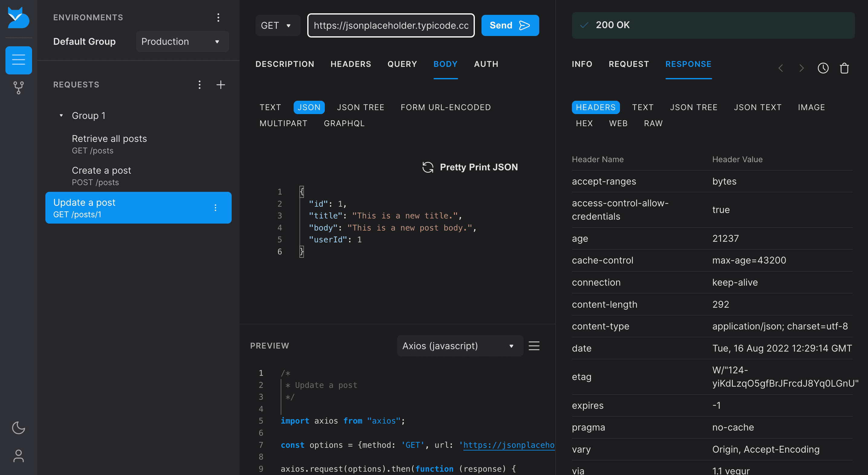Go to next response arrow
Image resolution: width=868 pixels, height=475 pixels.
[802, 68]
